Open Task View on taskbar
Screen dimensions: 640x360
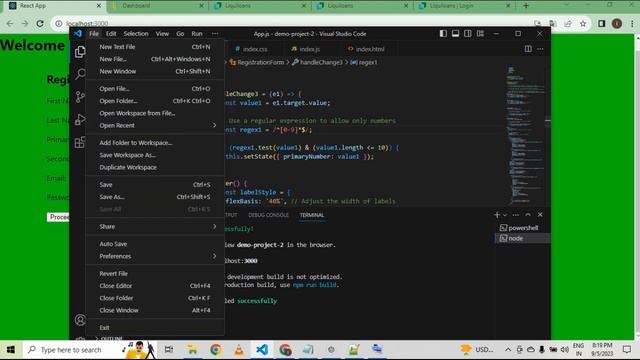point(169,350)
